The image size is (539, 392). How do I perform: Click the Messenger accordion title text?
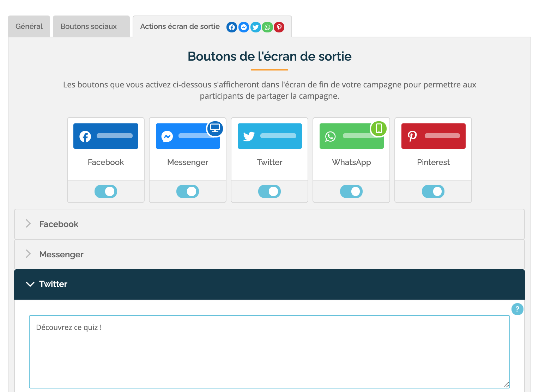tap(61, 255)
